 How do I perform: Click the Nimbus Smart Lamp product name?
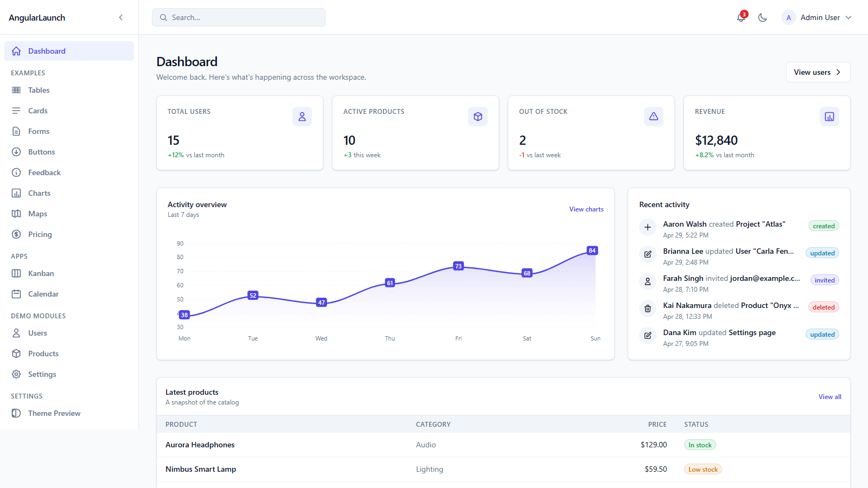201,469
